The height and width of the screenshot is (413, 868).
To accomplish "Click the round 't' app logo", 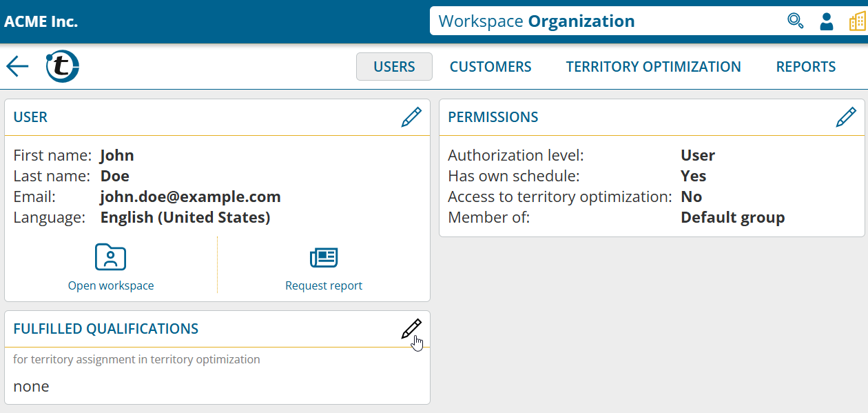I will tap(62, 66).
